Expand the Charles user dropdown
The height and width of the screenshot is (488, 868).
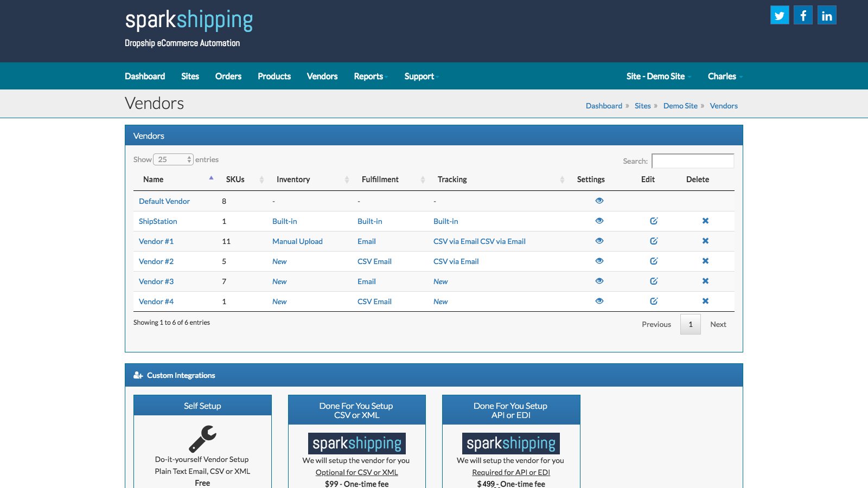point(724,76)
